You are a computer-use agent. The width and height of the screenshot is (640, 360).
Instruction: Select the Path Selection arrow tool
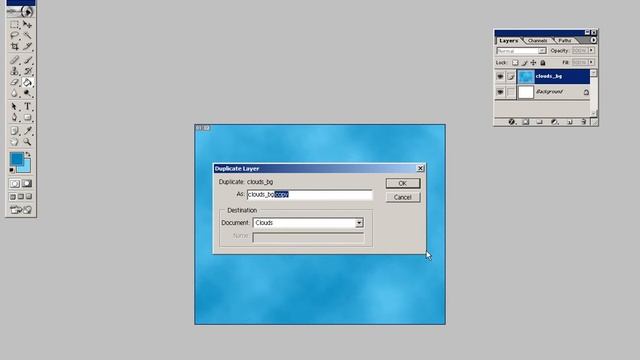click(x=14, y=107)
